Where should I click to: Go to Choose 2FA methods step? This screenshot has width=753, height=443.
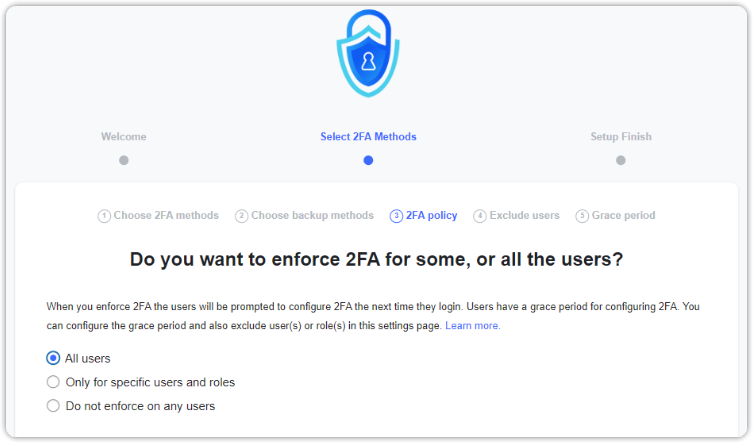(x=166, y=215)
